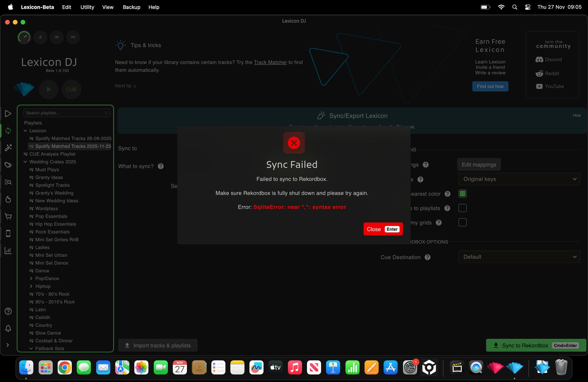Open the Cue Destination Default dropdown
Viewport: 588px width, 382px height.
click(x=519, y=257)
